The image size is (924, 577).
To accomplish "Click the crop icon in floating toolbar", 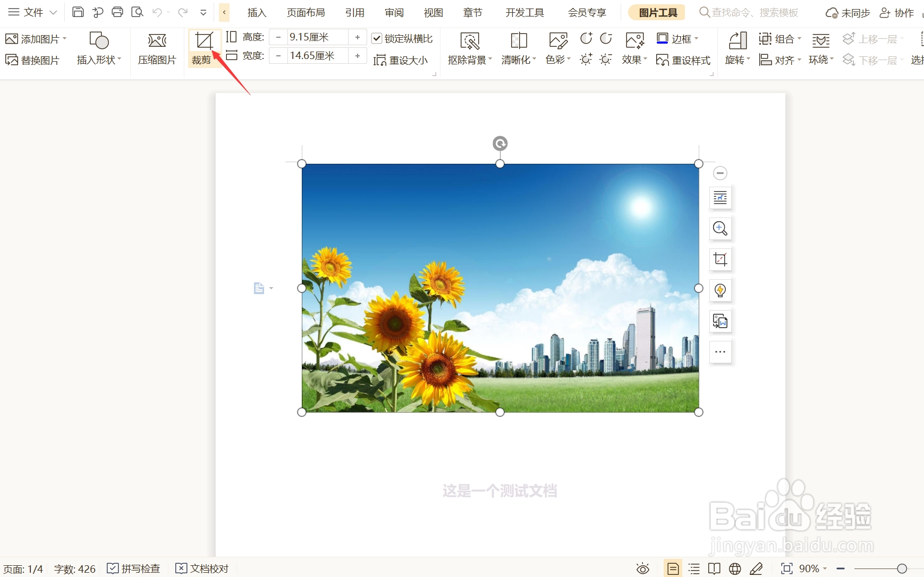I will click(720, 260).
